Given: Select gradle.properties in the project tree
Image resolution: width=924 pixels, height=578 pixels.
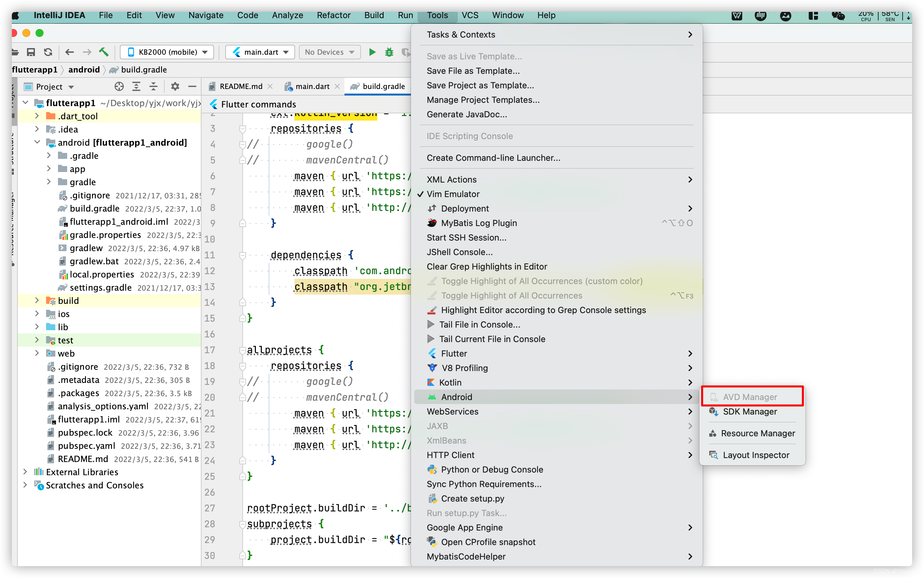Looking at the screenshot, I should coord(105,235).
